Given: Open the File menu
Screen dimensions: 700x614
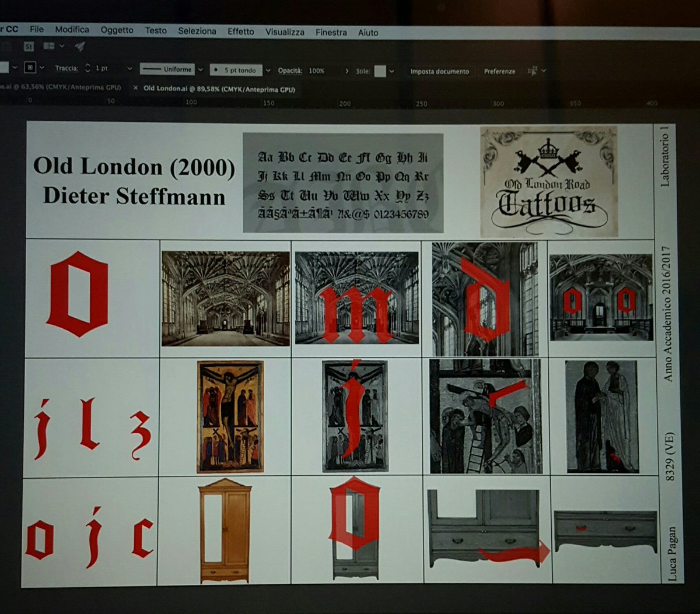Looking at the screenshot, I should click(x=37, y=29).
